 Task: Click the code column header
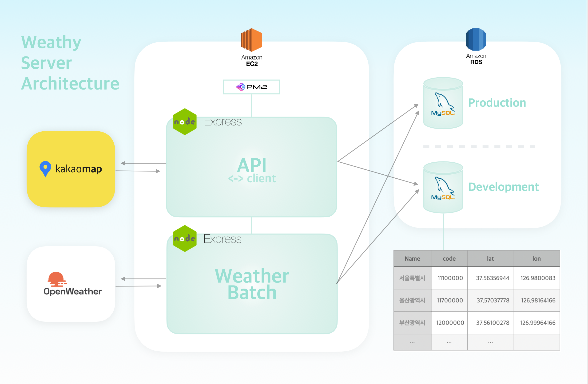449,259
